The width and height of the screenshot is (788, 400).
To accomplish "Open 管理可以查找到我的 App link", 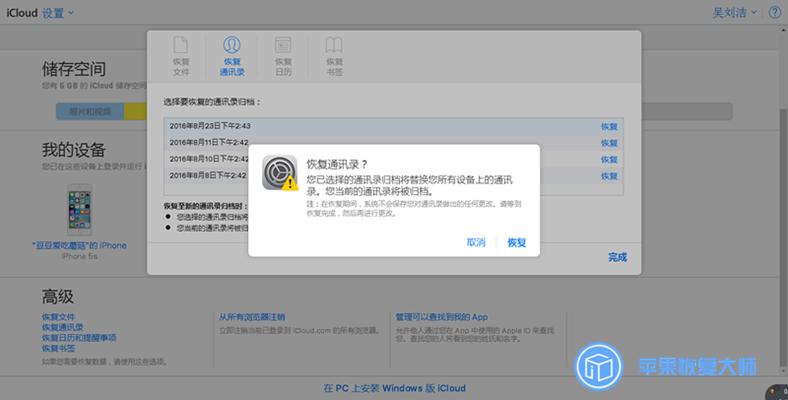I will click(x=441, y=317).
